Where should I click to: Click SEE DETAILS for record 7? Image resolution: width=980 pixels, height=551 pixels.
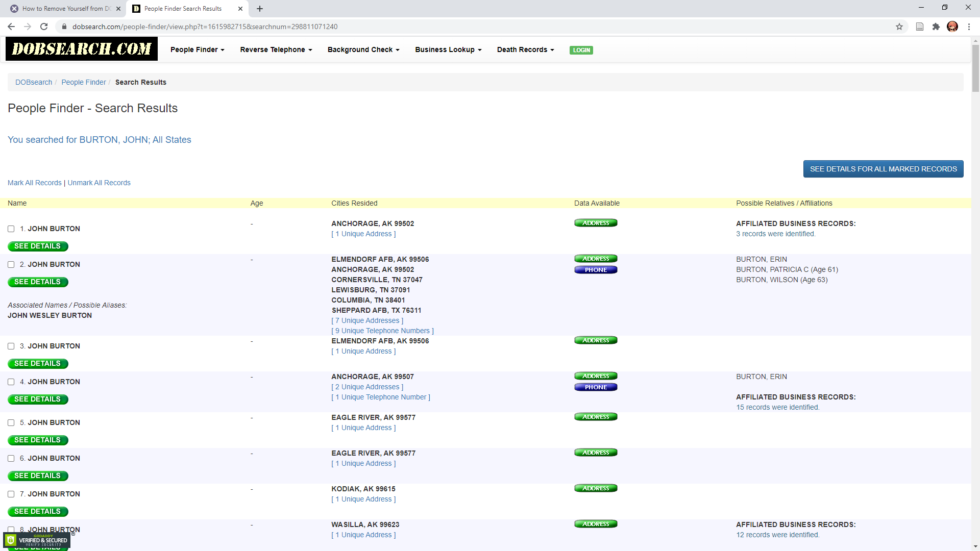point(38,512)
